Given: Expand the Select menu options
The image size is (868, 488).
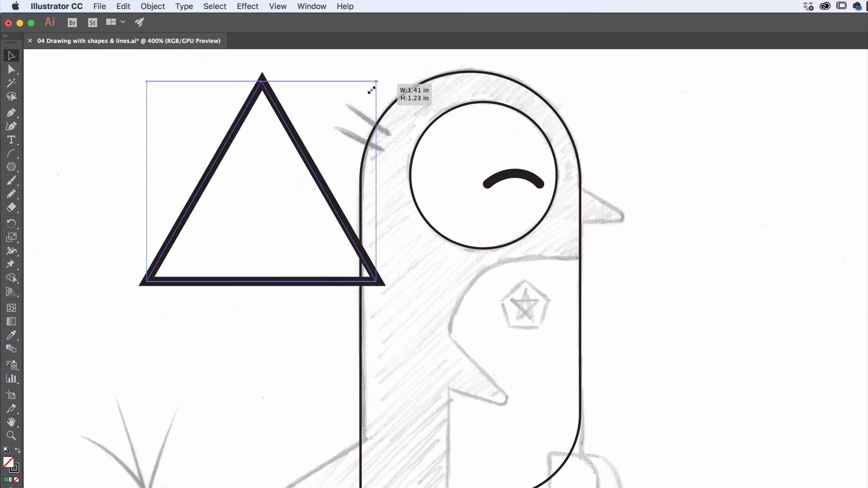Looking at the screenshot, I should pyautogui.click(x=214, y=6).
